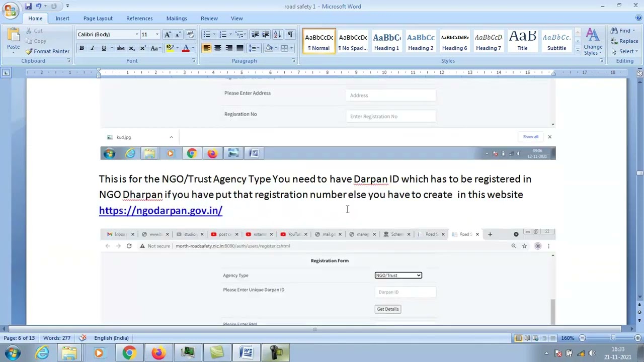
Task: Sort the selected text
Action: point(278,35)
